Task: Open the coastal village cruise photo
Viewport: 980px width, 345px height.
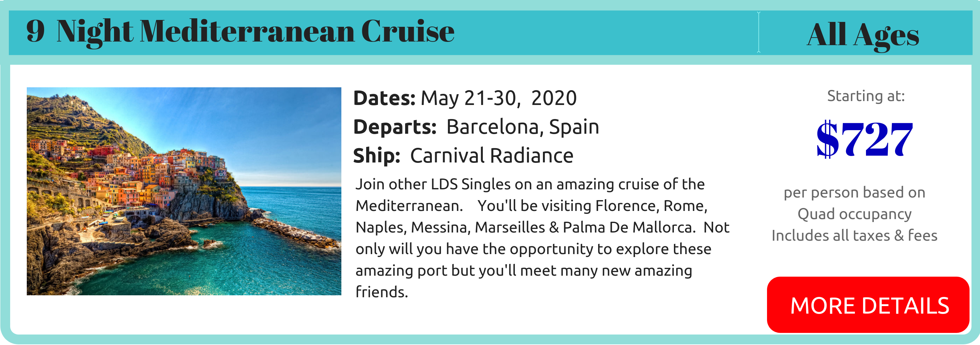Action: coord(184,191)
